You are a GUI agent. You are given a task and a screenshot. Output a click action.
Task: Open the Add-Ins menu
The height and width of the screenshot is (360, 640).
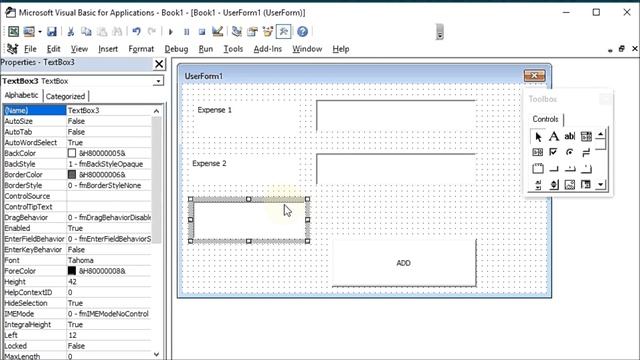click(x=268, y=49)
